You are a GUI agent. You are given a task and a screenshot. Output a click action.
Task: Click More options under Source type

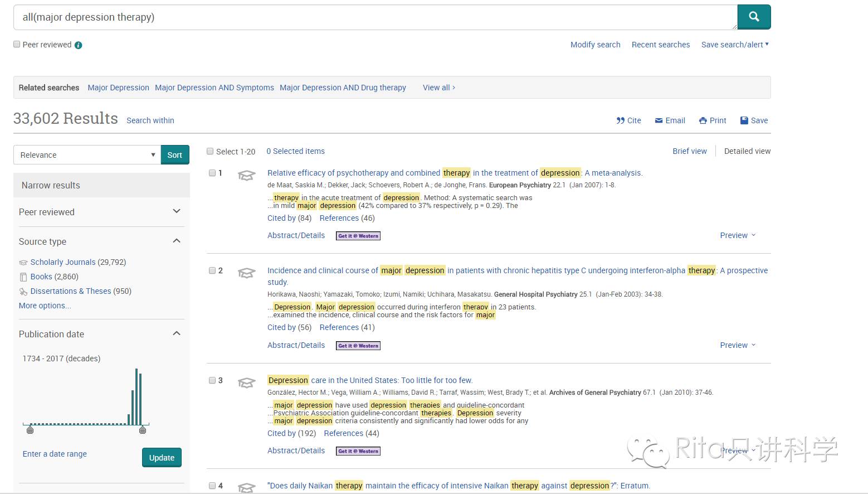tap(45, 306)
